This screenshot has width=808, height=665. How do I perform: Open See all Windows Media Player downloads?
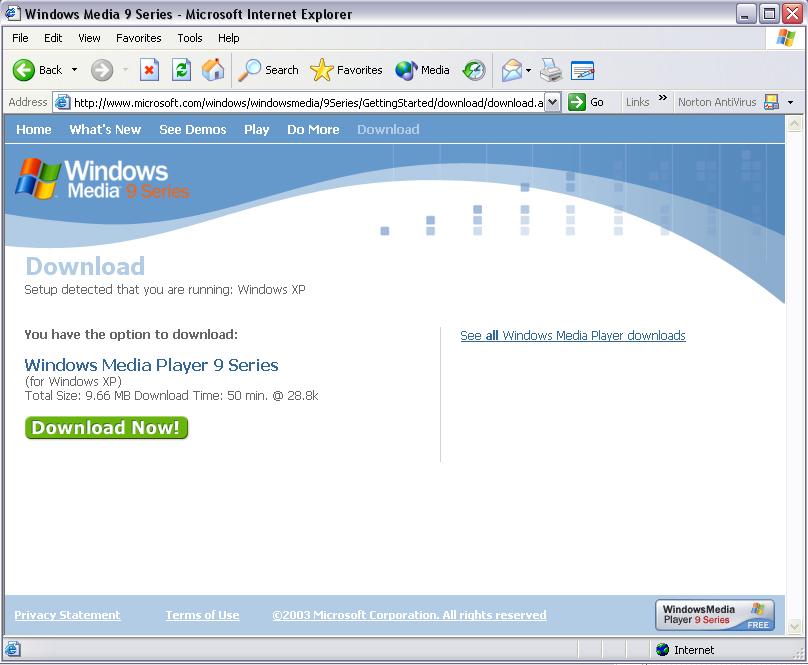pos(573,336)
